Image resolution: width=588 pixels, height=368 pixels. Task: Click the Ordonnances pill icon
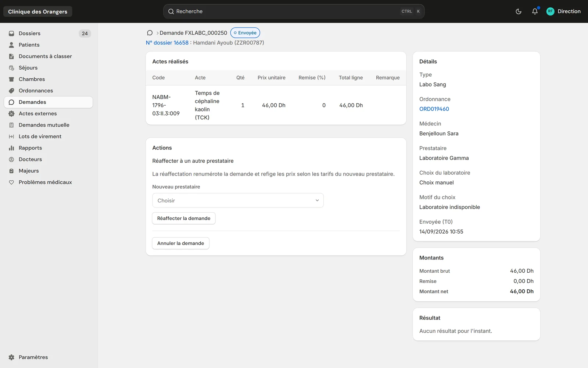click(11, 91)
